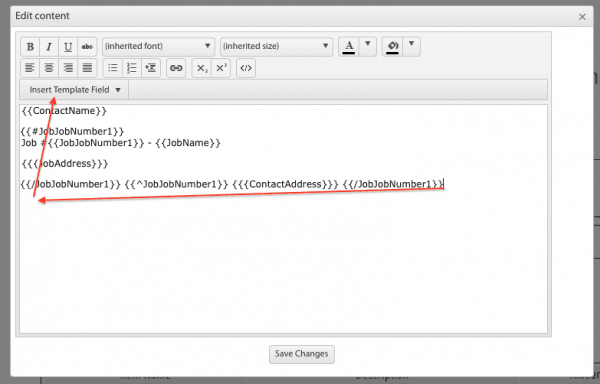Toggle Italic formatting
Image resolution: width=600 pixels, height=384 pixels.
click(49, 47)
